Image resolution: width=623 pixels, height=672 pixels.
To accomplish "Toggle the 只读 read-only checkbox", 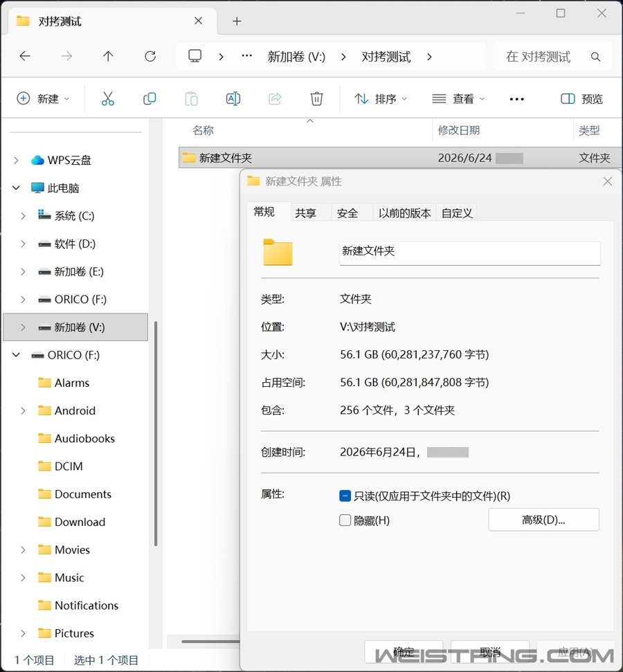I will (x=345, y=496).
